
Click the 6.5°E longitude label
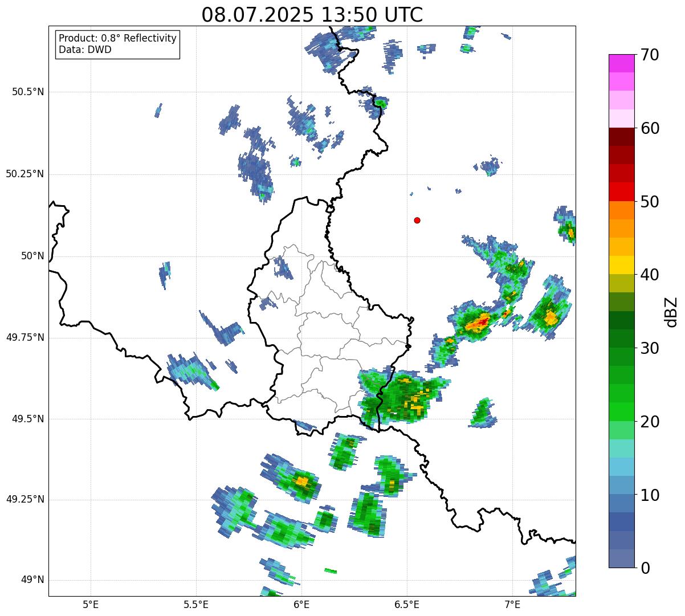(x=407, y=604)
